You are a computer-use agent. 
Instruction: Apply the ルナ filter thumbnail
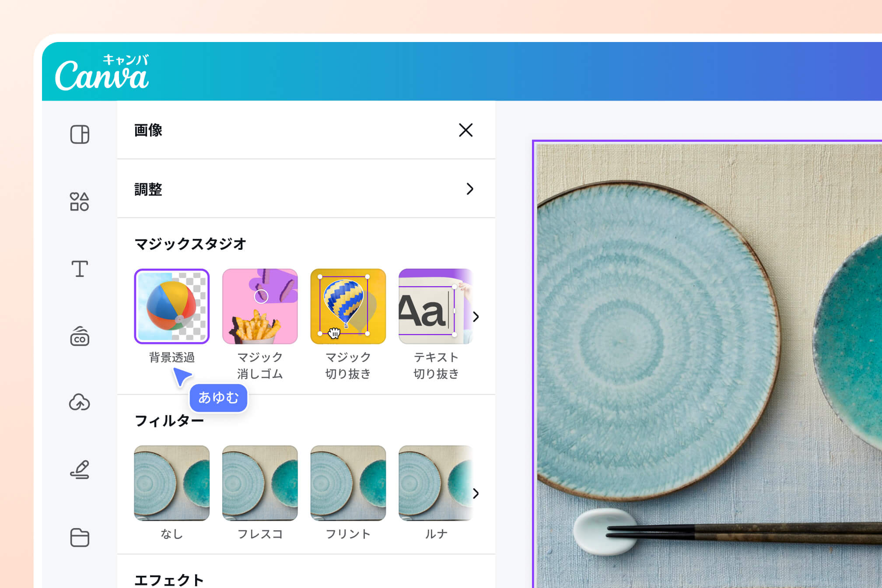click(435, 483)
